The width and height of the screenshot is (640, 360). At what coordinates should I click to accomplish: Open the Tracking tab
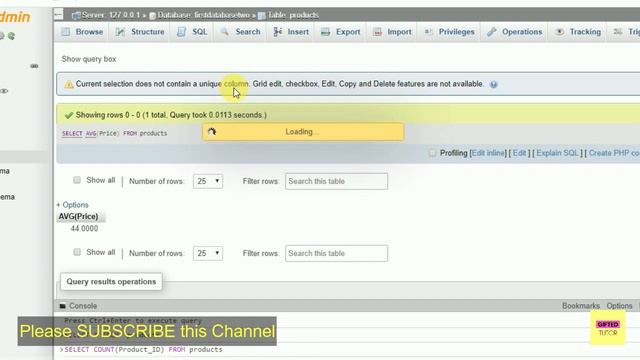[x=578, y=32]
